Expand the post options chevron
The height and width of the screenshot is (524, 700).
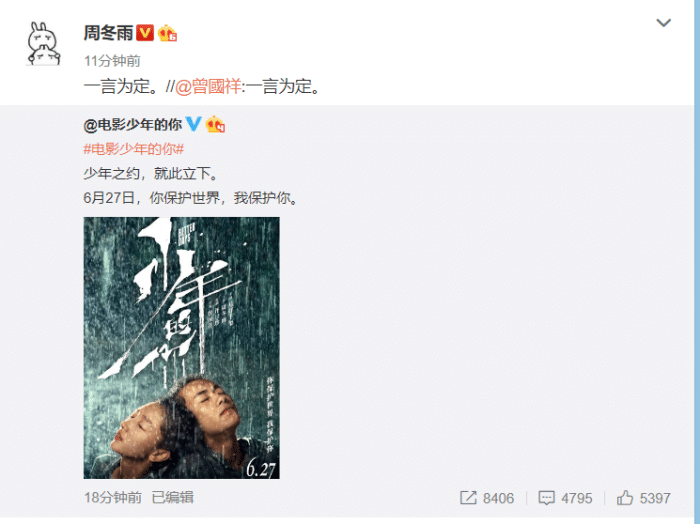664,22
